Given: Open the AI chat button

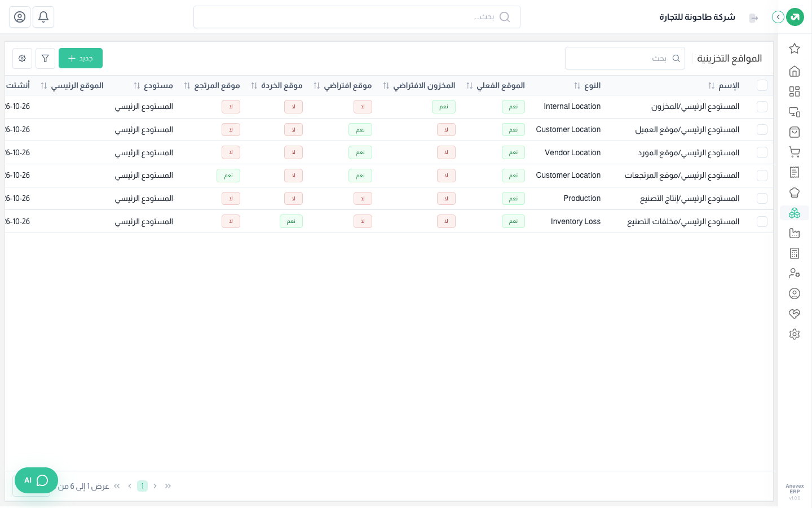Looking at the screenshot, I should point(36,480).
